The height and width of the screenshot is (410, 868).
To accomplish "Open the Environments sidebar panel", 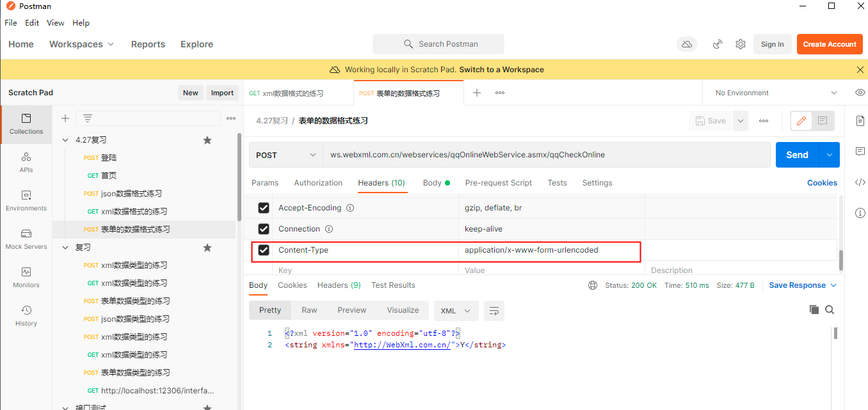I will (x=26, y=201).
